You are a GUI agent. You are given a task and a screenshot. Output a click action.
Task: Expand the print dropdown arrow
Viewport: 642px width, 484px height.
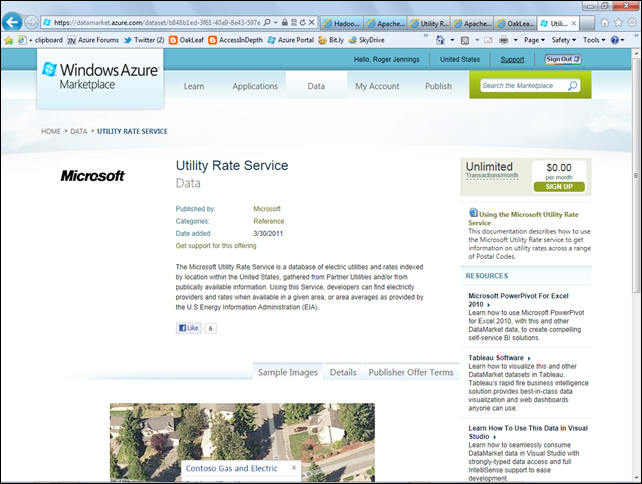click(515, 40)
